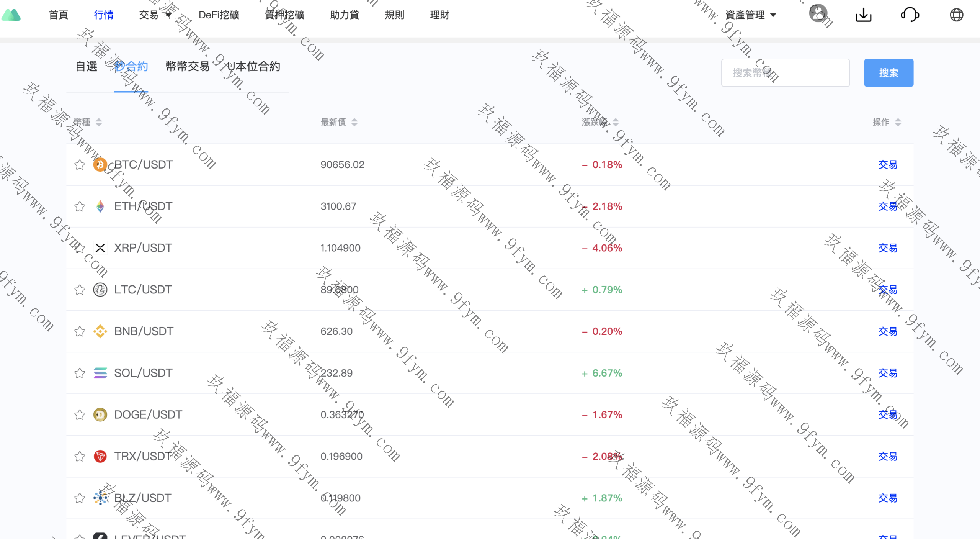Focus the 搜索幣種 search field

click(785, 73)
